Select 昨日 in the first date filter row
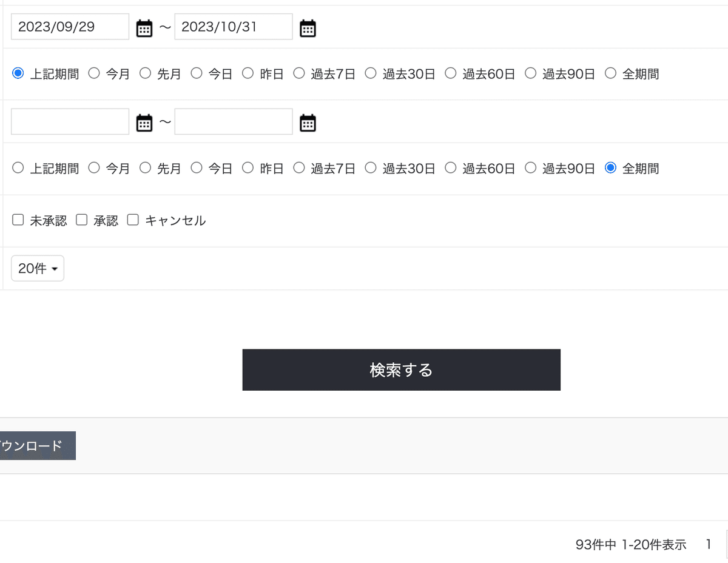Screen dimensions: 728x563 (x=248, y=73)
